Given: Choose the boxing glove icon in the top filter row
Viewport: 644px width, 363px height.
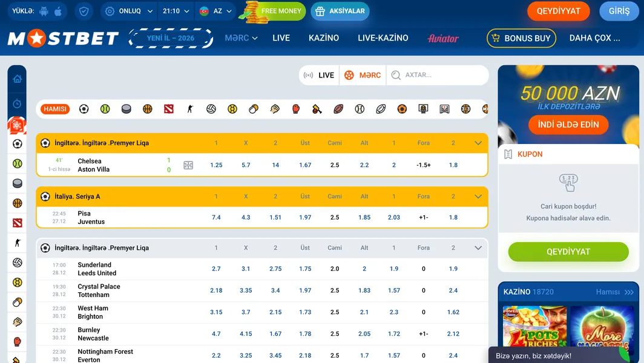Looking at the screenshot, I should point(296,109).
